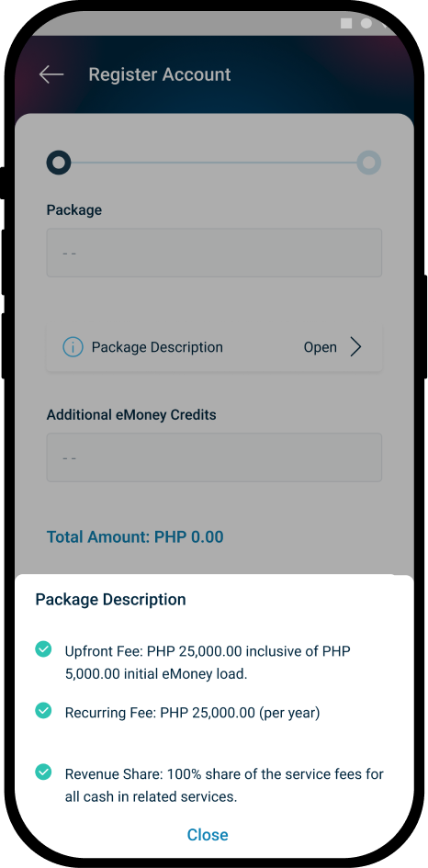Click the Package Description sheet heading
Image resolution: width=428 pixels, height=868 pixels.
point(111,600)
